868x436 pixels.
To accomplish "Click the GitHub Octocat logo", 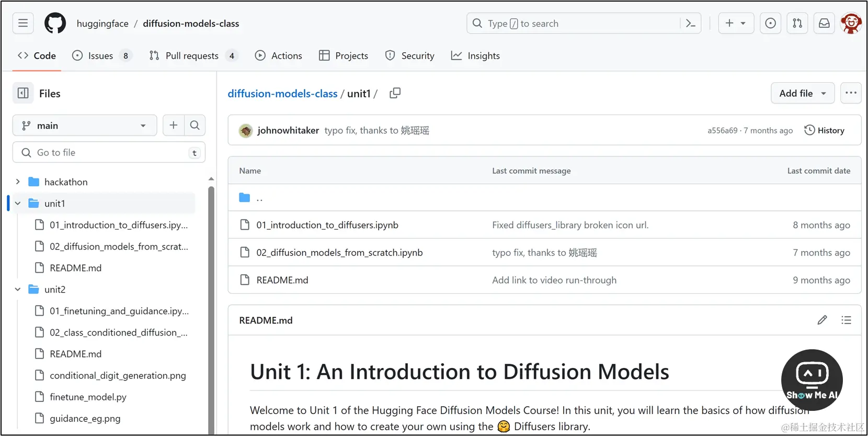I will click(55, 23).
